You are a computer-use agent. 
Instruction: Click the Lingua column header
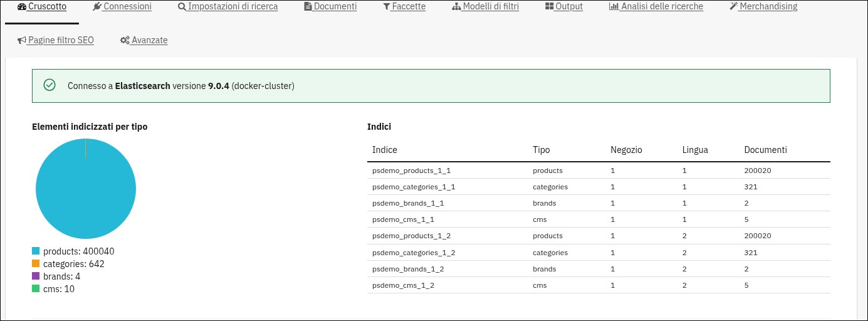[x=695, y=150]
